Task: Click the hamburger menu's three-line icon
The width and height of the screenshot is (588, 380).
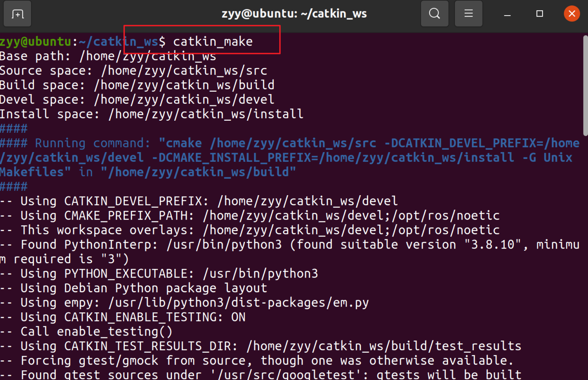Action: [x=468, y=14]
